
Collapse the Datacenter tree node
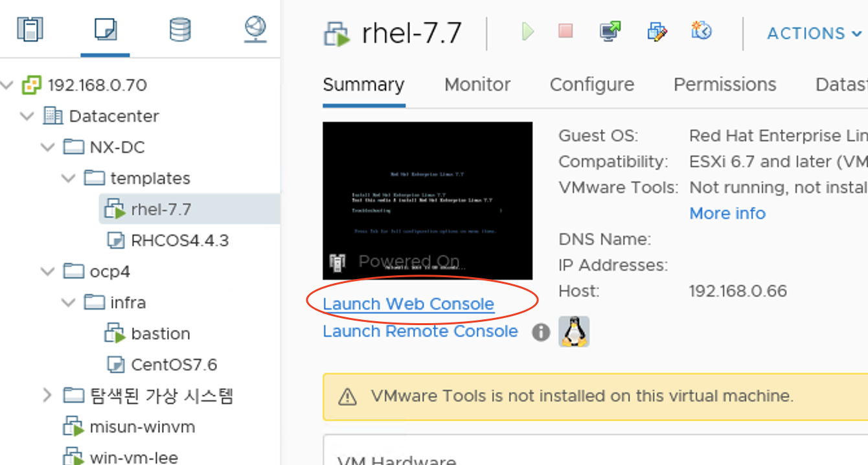[x=27, y=116]
